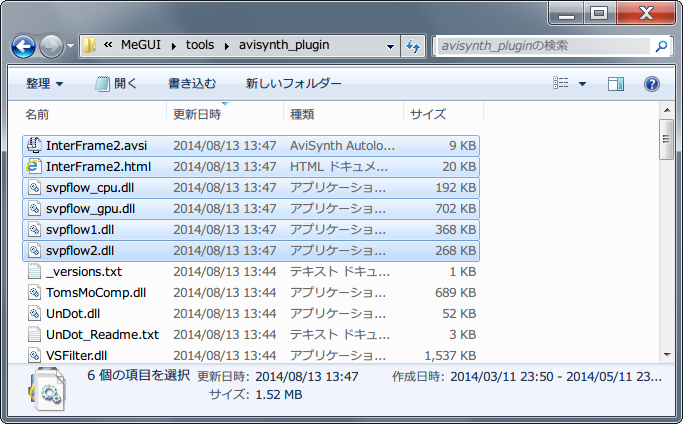Click the VSFilter.dll file icon
Viewport: 683px width, 424px height.
(x=34, y=355)
